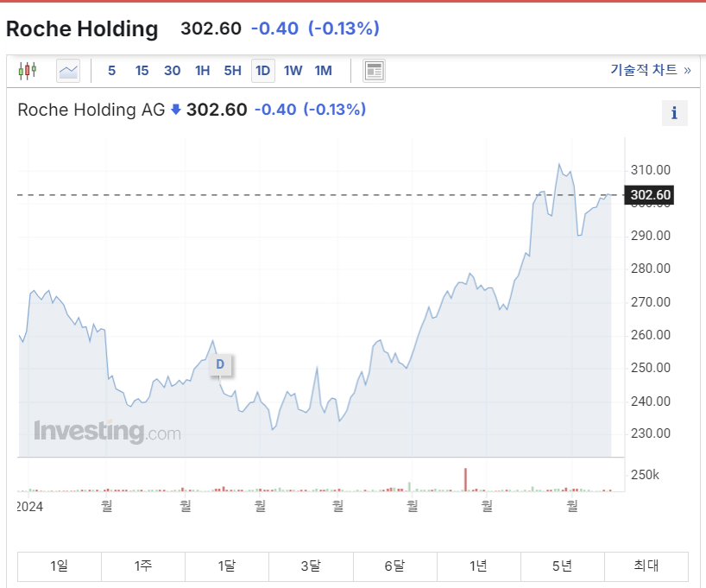Screen dimensions: 706x588
Task: Open the 기술적 차트 link
Action: click(650, 70)
